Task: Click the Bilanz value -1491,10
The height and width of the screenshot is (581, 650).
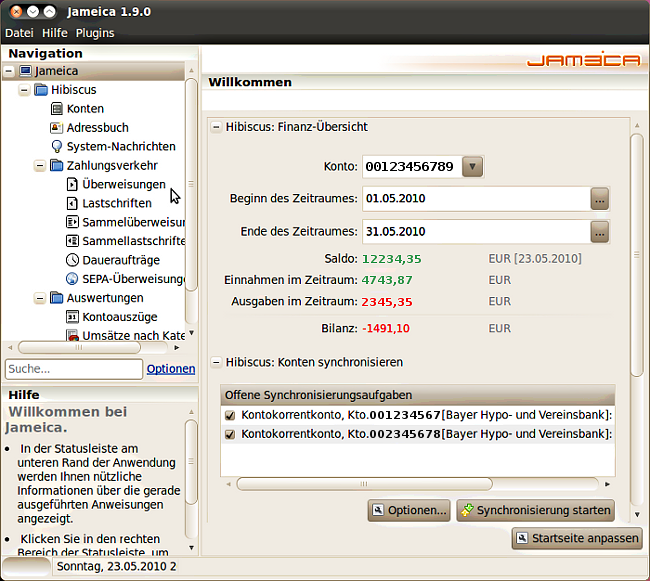Action: coord(386,329)
